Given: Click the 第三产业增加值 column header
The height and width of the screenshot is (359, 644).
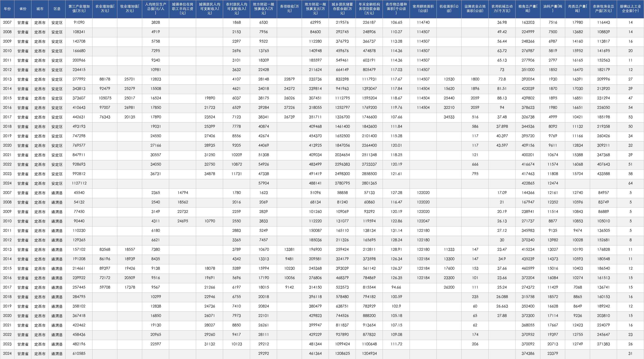Looking at the screenshot, I should click(79, 9).
